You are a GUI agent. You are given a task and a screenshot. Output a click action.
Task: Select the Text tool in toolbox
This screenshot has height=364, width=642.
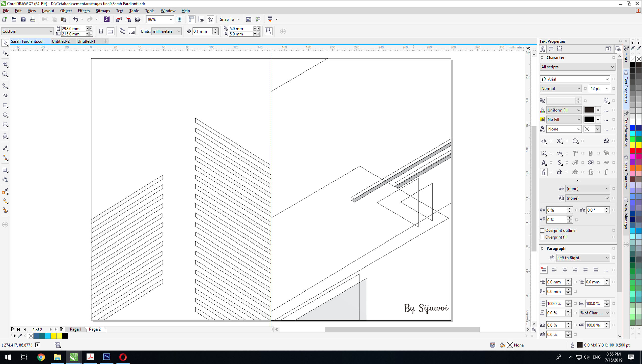[x=5, y=136]
